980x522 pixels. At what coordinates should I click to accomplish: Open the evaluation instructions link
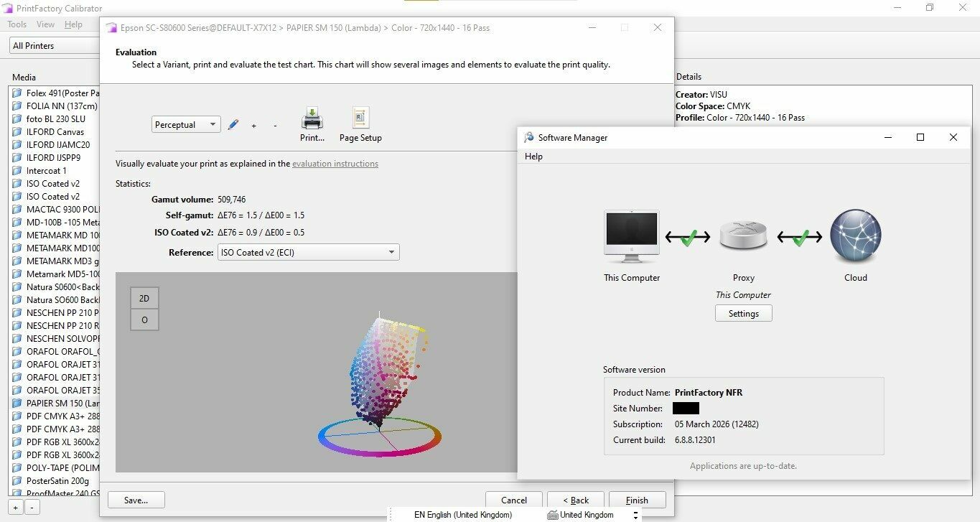click(x=335, y=164)
